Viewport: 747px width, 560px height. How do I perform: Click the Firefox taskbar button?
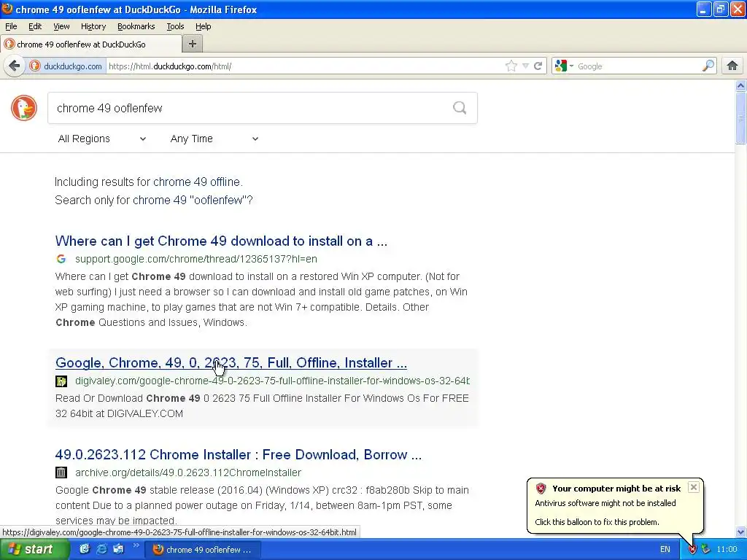(x=203, y=550)
